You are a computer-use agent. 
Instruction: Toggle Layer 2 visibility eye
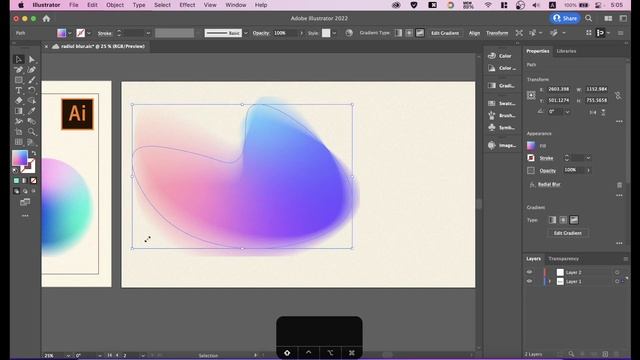pos(529,272)
